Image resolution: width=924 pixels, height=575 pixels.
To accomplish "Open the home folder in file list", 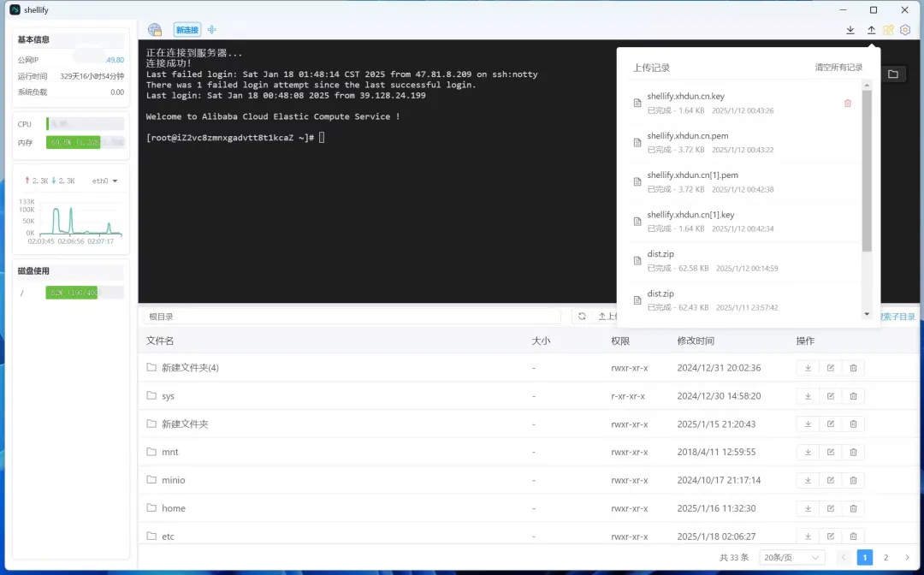I will pyautogui.click(x=174, y=508).
